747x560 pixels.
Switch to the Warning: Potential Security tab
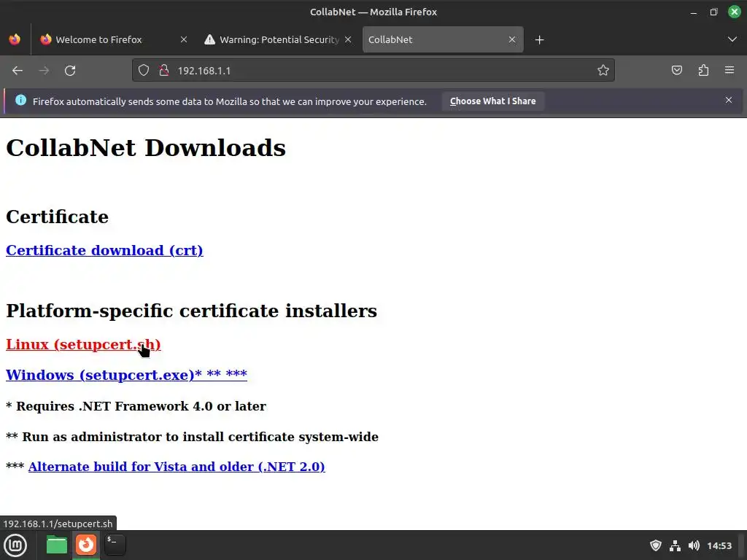(278, 39)
